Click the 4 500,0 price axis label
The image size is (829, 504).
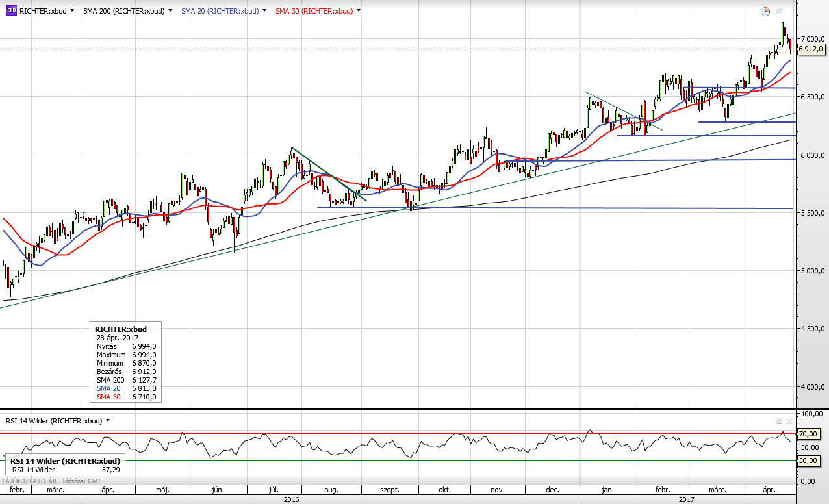tap(813, 329)
